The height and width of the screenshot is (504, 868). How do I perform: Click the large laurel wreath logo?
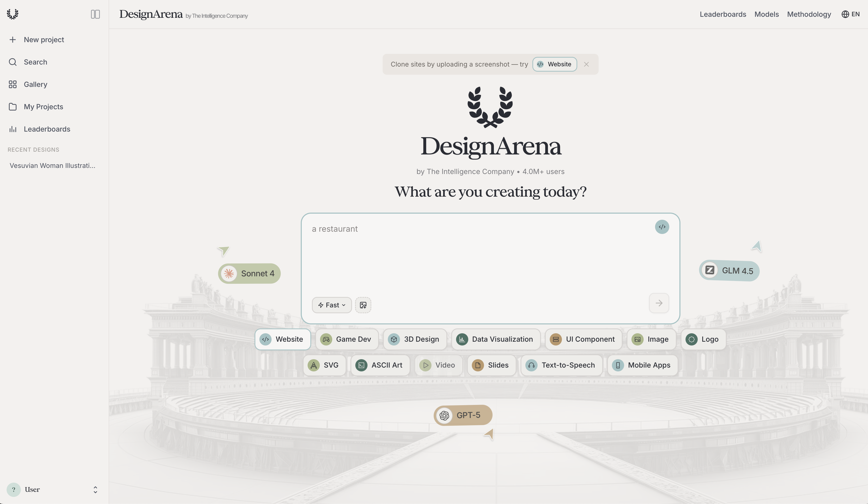pyautogui.click(x=490, y=107)
